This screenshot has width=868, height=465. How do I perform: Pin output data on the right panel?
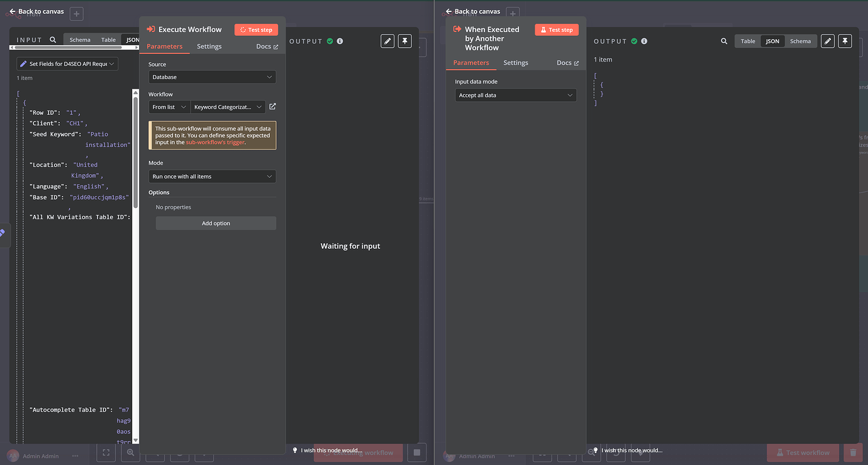[x=845, y=40]
